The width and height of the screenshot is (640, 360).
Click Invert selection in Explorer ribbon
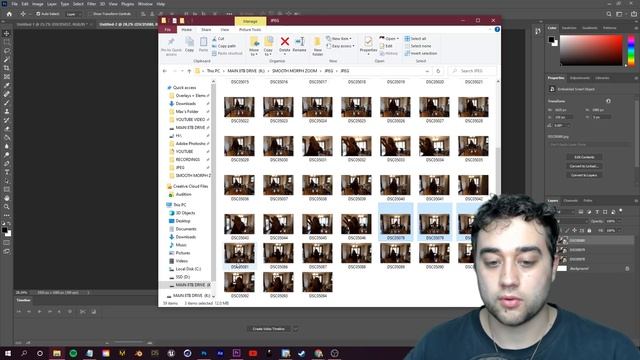(x=421, y=53)
